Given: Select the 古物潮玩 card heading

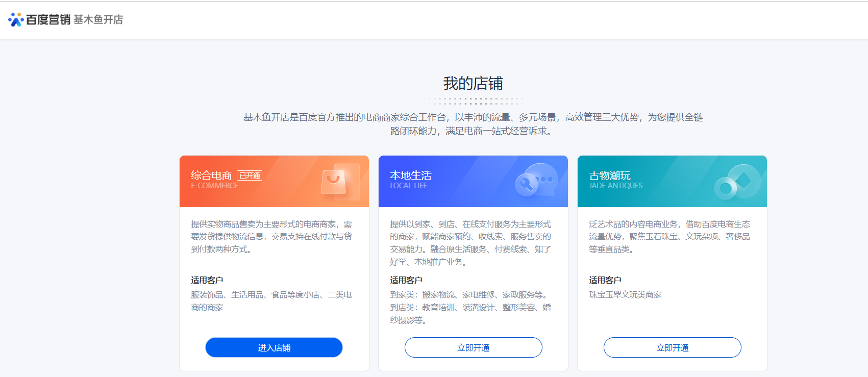Looking at the screenshot, I should [x=609, y=175].
